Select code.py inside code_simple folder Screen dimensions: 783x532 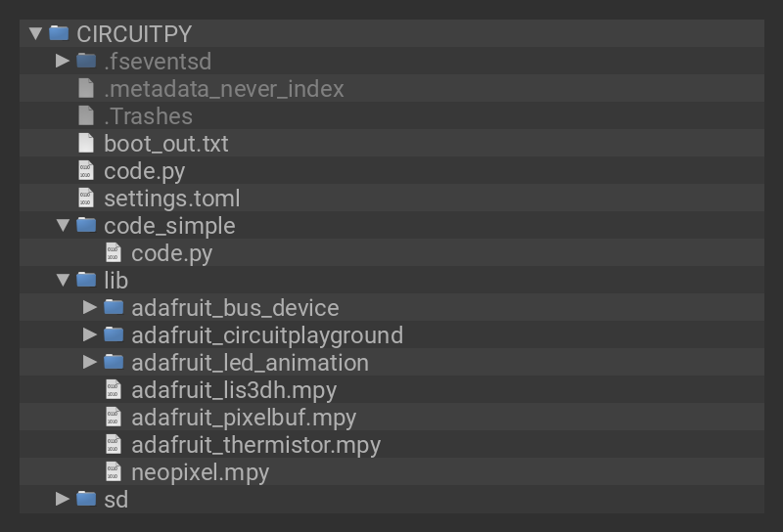(x=171, y=252)
